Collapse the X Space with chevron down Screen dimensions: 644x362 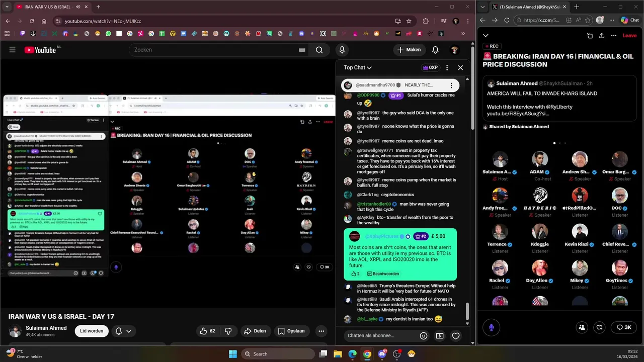point(486,36)
